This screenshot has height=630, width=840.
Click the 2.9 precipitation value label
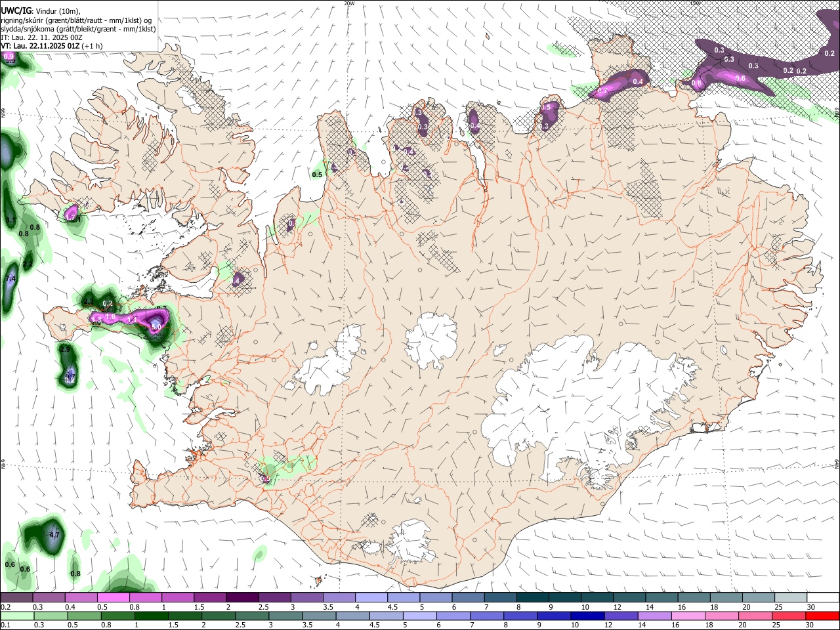(x=64, y=350)
